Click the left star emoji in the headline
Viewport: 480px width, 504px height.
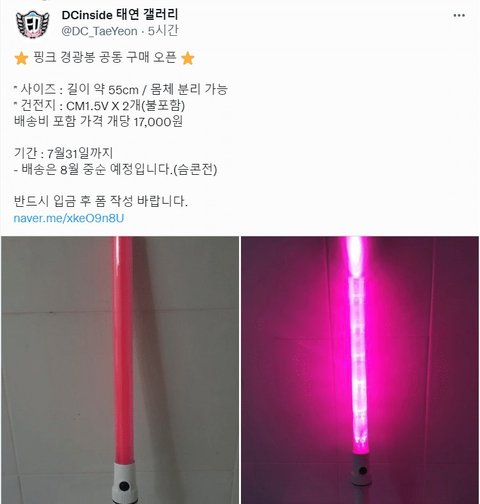tap(21, 58)
